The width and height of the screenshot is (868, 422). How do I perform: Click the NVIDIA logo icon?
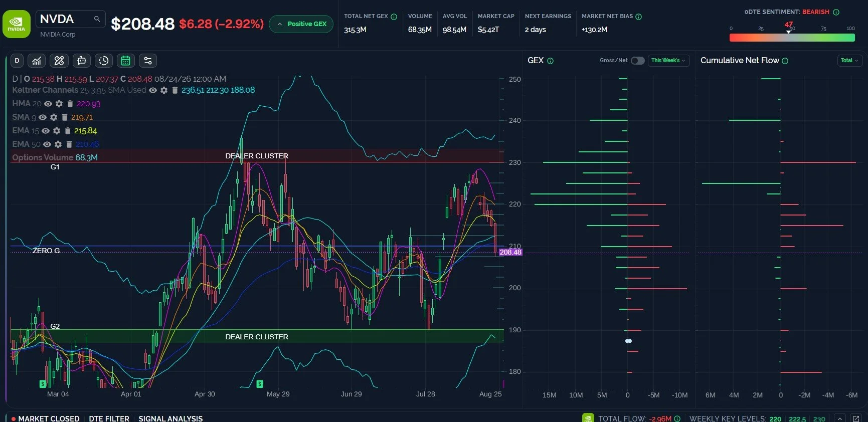tap(17, 24)
